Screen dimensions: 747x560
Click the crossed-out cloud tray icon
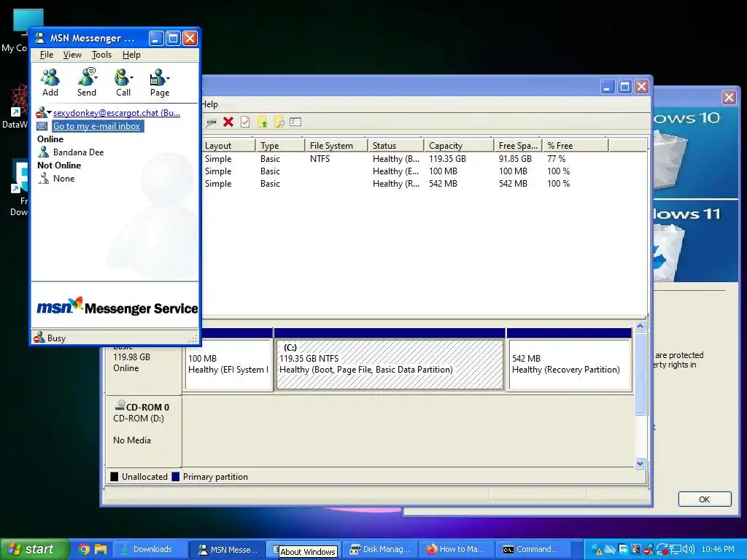[611, 549]
